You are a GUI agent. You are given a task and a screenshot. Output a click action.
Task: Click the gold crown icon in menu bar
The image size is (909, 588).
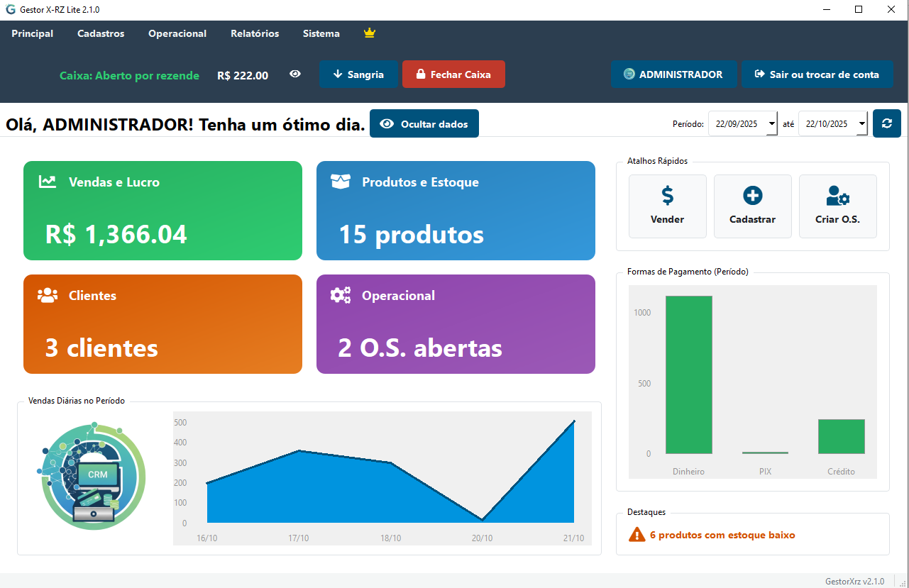(x=369, y=33)
